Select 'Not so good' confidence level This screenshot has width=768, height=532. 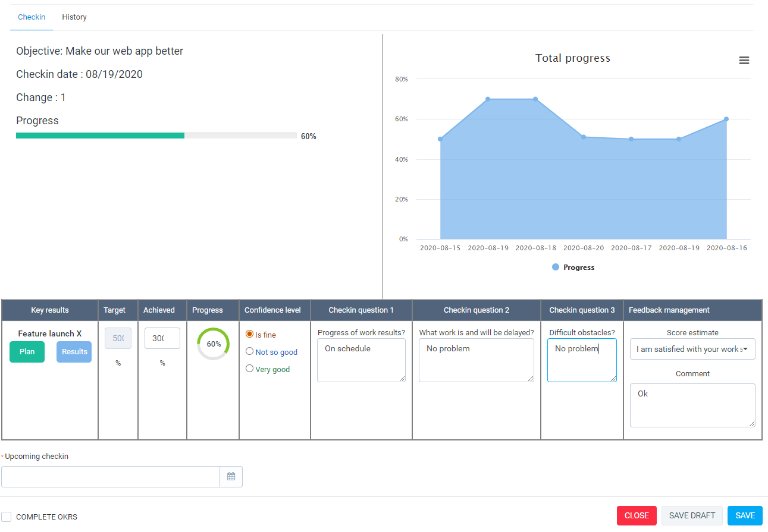coord(250,352)
